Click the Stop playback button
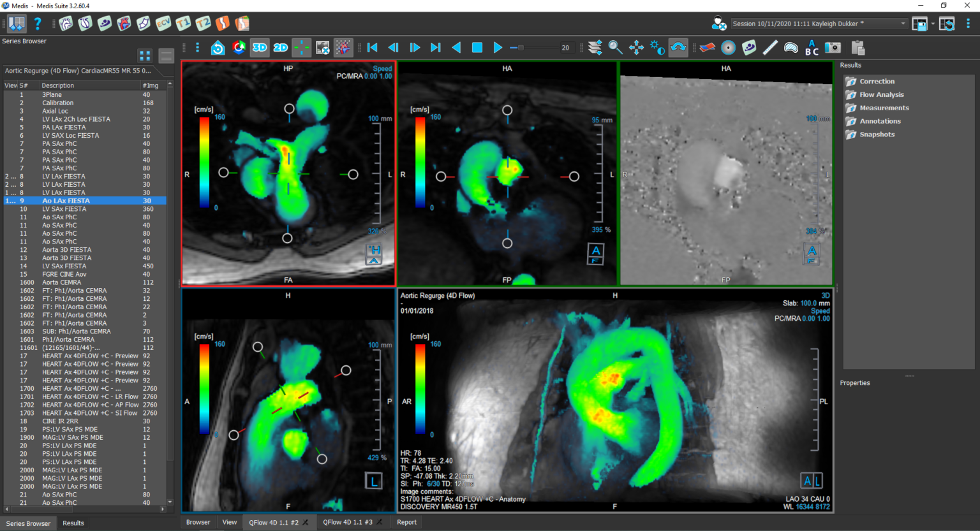The image size is (980, 531). [477, 47]
